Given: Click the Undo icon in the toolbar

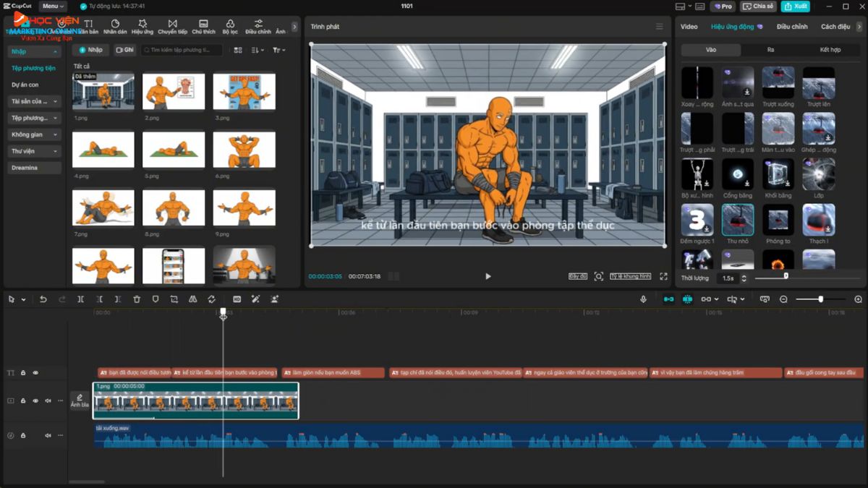Looking at the screenshot, I should pos(43,299).
